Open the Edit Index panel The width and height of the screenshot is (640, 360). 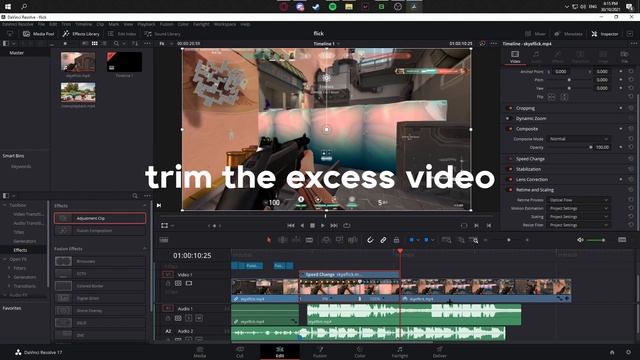point(122,34)
